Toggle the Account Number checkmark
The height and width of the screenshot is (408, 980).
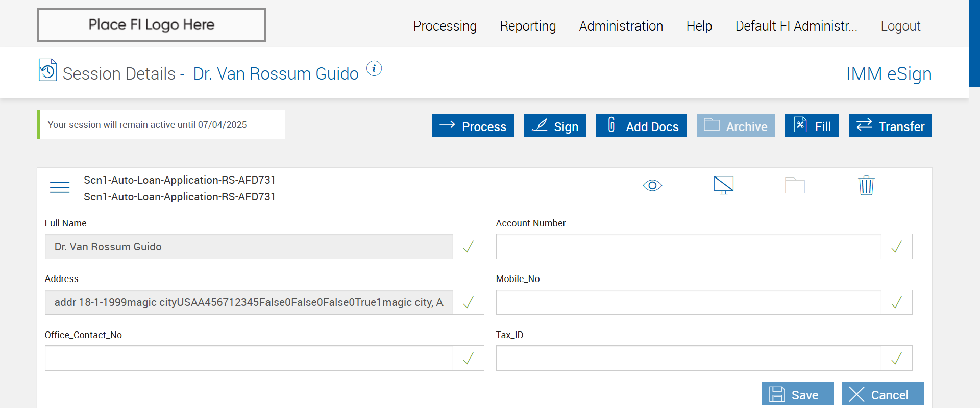[x=896, y=247]
